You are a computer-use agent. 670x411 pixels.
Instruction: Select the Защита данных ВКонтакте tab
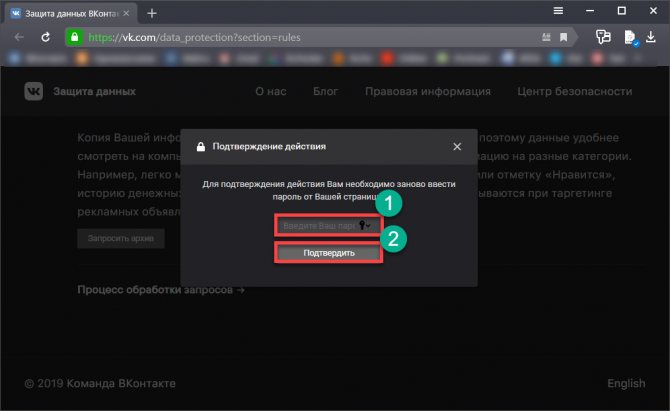point(71,14)
